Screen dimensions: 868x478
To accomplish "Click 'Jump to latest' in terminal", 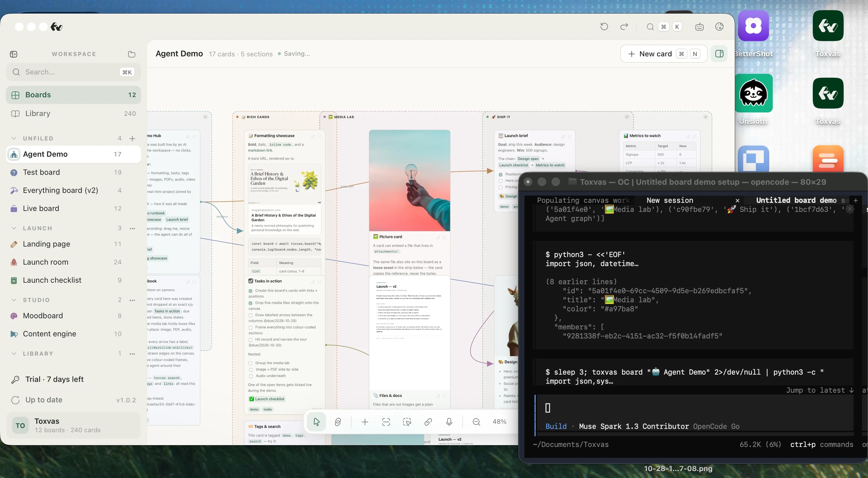I will (820, 390).
